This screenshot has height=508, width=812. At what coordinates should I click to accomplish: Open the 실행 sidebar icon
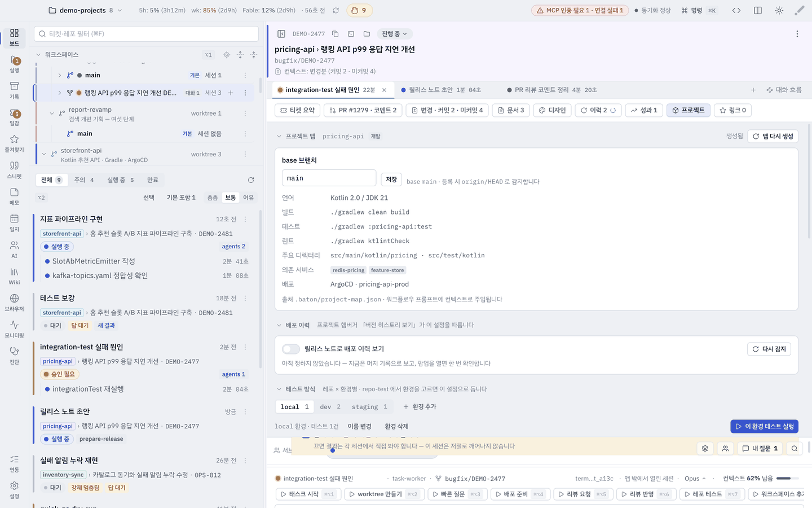coord(14,64)
